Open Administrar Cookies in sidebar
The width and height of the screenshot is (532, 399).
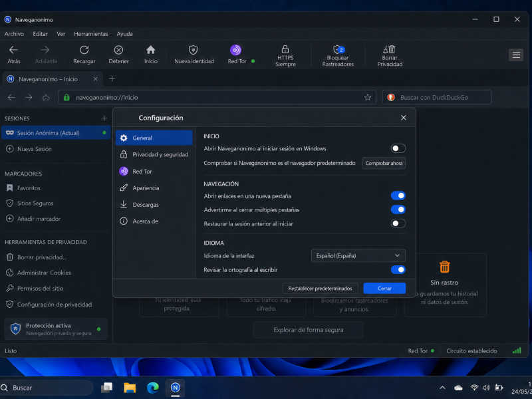pyautogui.click(x=56, y=273)
